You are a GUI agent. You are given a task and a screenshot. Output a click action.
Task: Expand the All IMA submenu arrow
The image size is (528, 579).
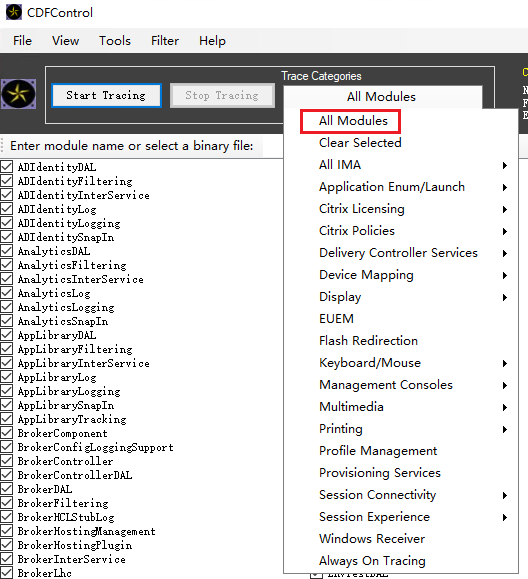[x=505, y=165]
